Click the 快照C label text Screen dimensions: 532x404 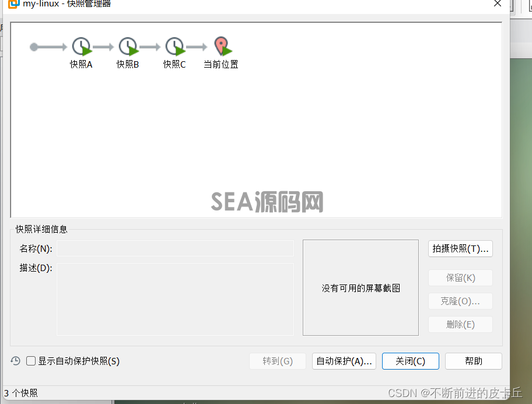coord(174,65)
